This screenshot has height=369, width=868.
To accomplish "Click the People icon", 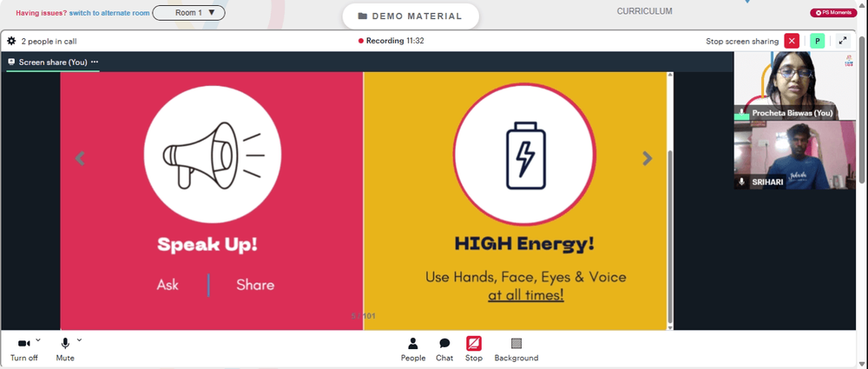I will coord(413,344).
